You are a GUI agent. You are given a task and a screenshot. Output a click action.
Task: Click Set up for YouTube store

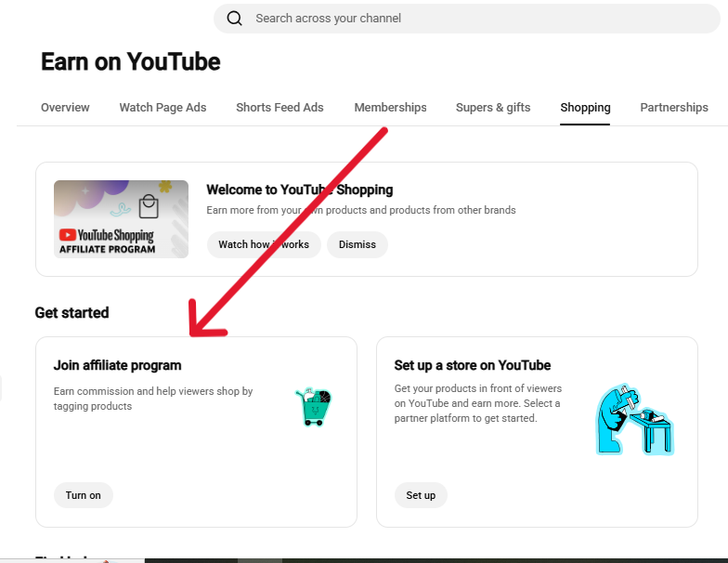coord(421,495)
